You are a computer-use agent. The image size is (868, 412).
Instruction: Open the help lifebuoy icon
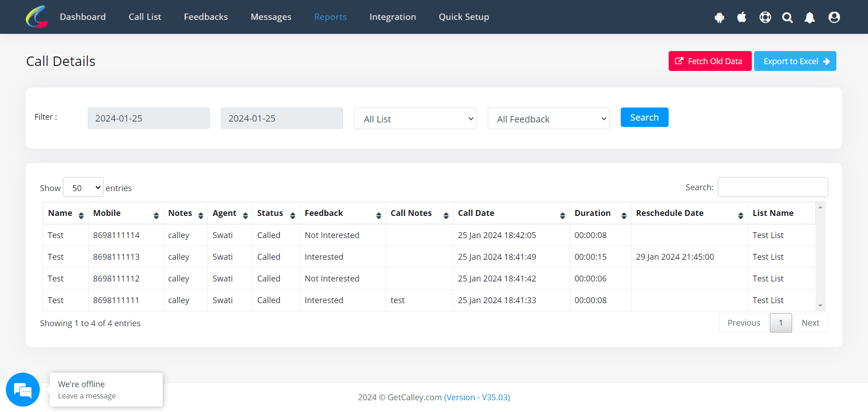pos(765,17)
